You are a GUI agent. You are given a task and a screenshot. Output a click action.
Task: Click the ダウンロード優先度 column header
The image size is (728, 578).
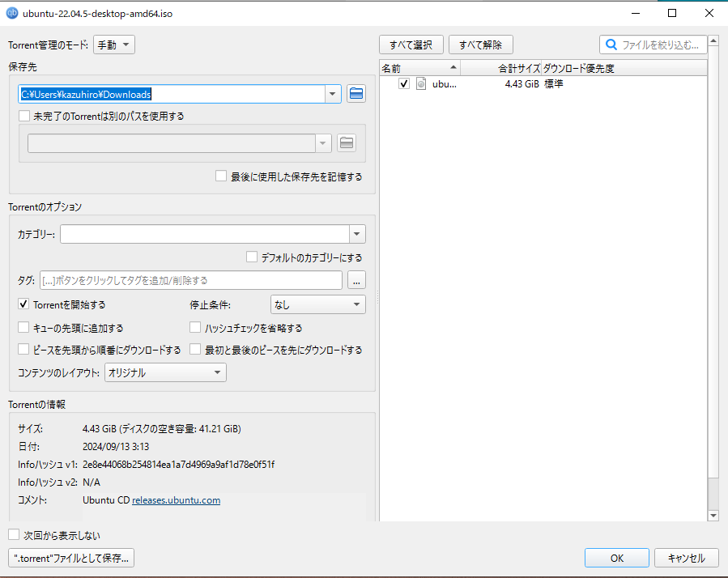point(579,68)
